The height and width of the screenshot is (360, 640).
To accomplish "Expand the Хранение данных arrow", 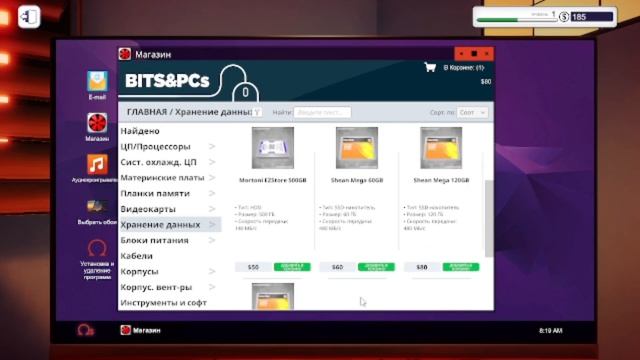I will (x=212, y=224).
